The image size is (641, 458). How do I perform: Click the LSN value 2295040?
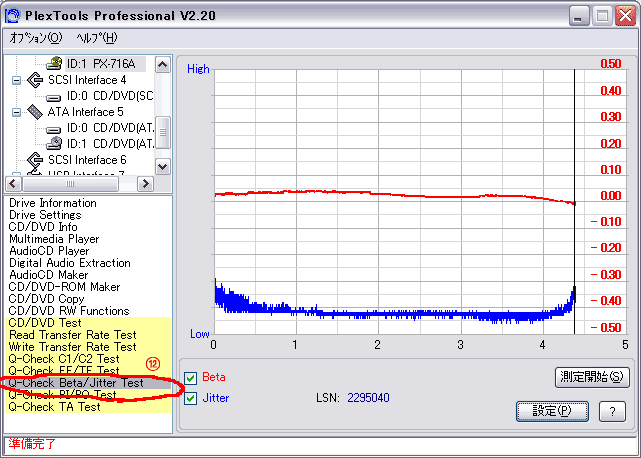pyautogui.click(x=368, y=397)
